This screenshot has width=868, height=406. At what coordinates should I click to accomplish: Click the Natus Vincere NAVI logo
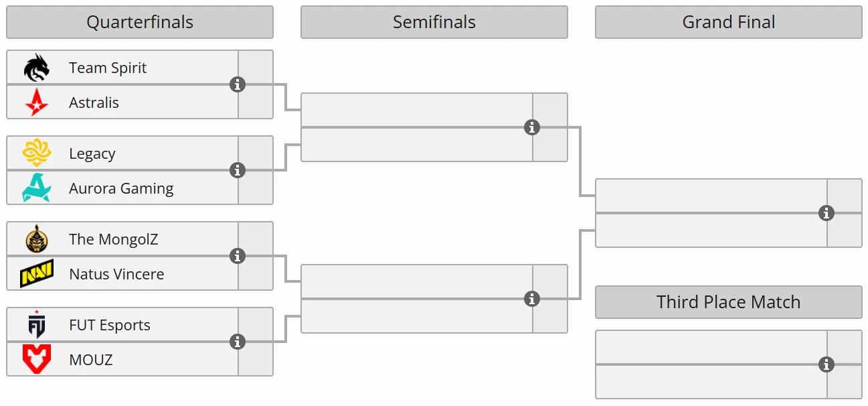(37, 274)
